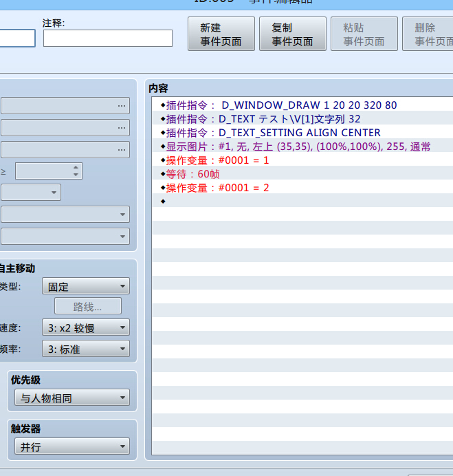Open the 速度 dropdown showing 3: x2 较慢
Screen dimensions: 453x476
[x=86, y=327]
